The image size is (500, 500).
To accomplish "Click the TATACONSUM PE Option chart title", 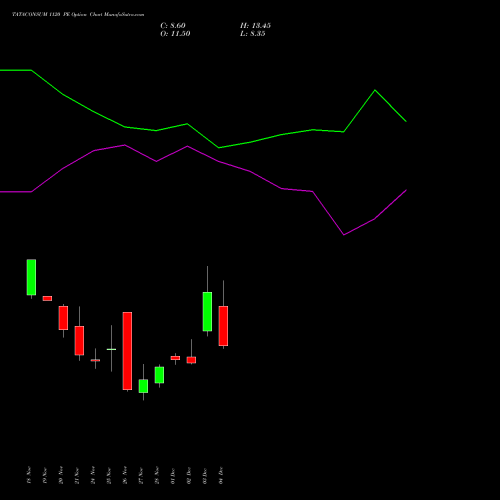I will 78,15.
